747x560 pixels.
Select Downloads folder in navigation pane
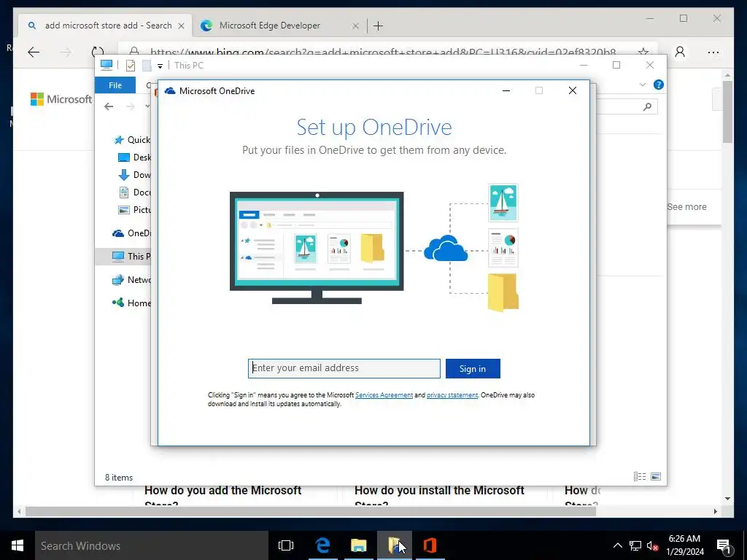134,175
